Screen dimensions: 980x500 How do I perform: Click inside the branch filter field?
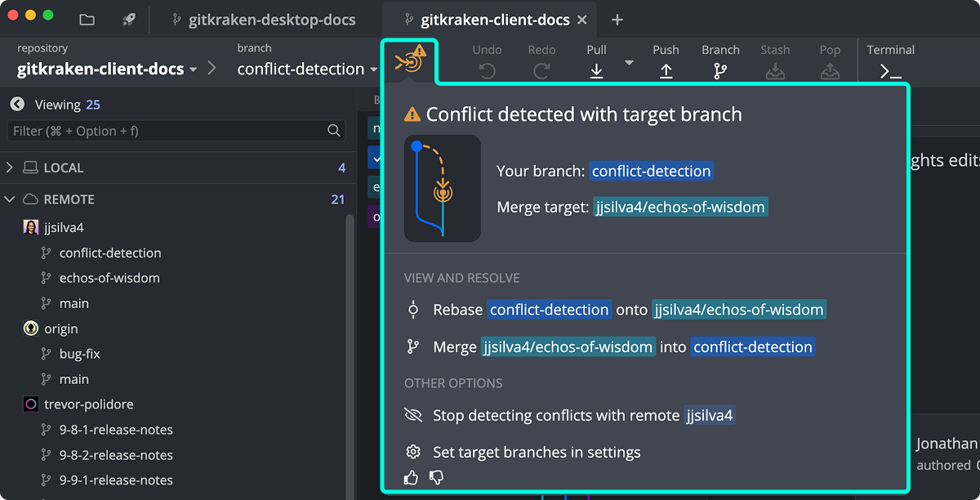click(163, 130)
